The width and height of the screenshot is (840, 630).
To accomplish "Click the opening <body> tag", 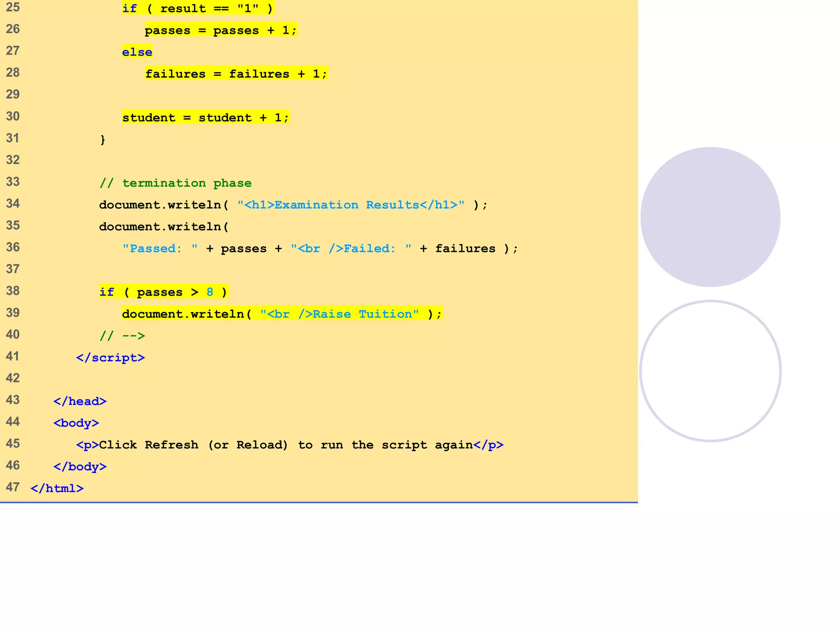I will tap(76, 423).
